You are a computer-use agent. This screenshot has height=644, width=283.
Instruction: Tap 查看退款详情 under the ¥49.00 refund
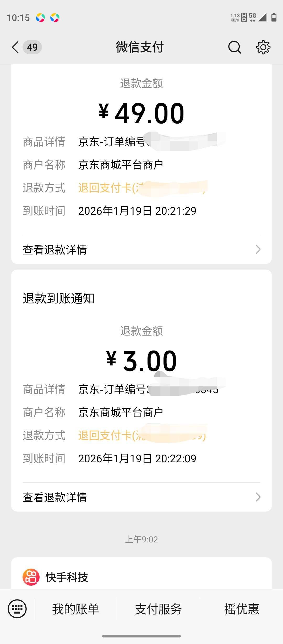pos(55,250)
